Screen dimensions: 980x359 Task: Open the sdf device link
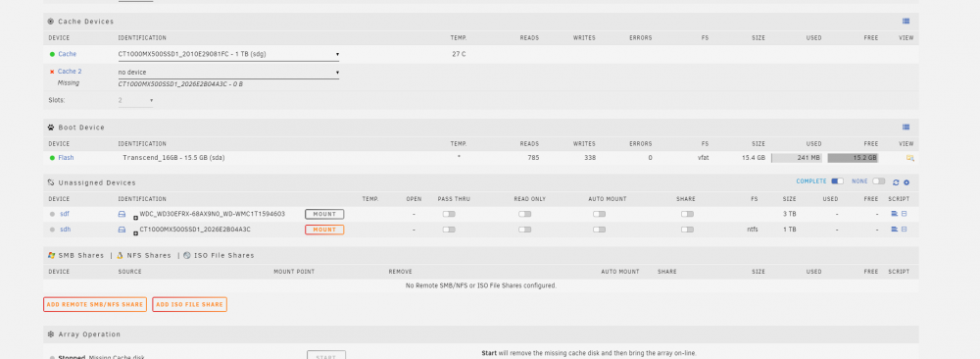pos(65,214)
